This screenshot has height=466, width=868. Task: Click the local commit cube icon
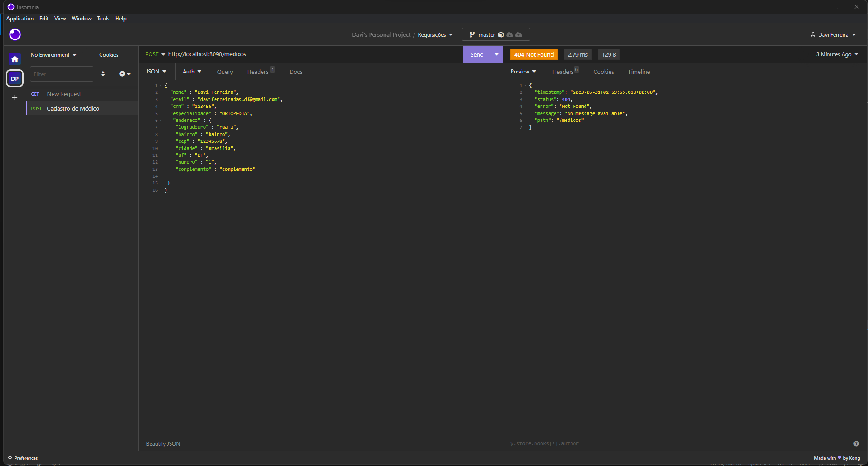coord(501,35)
